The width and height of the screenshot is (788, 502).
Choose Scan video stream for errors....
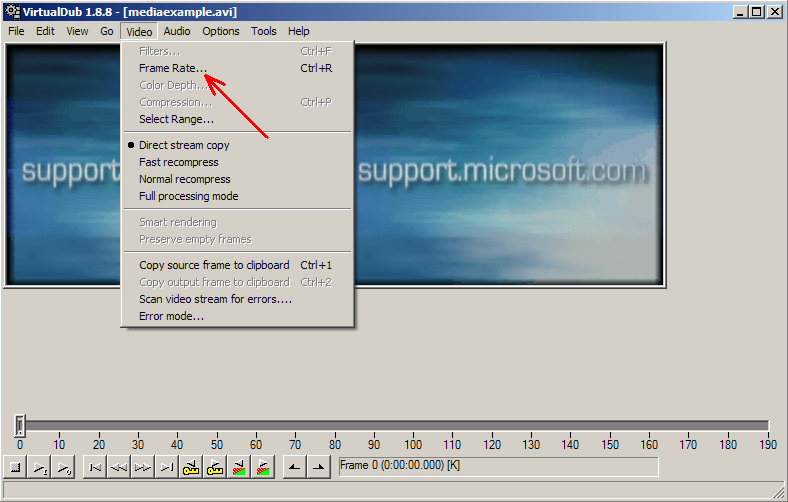tap(237, 299)
